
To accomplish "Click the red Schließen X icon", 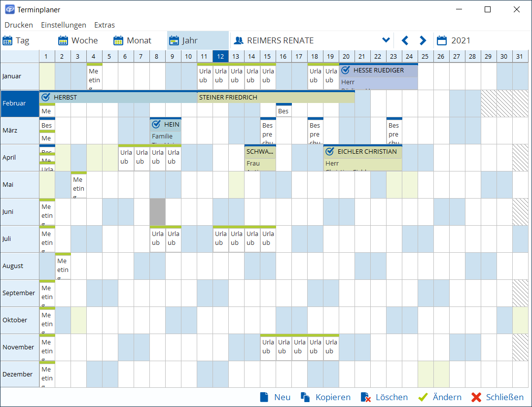I will coord(476,397).
